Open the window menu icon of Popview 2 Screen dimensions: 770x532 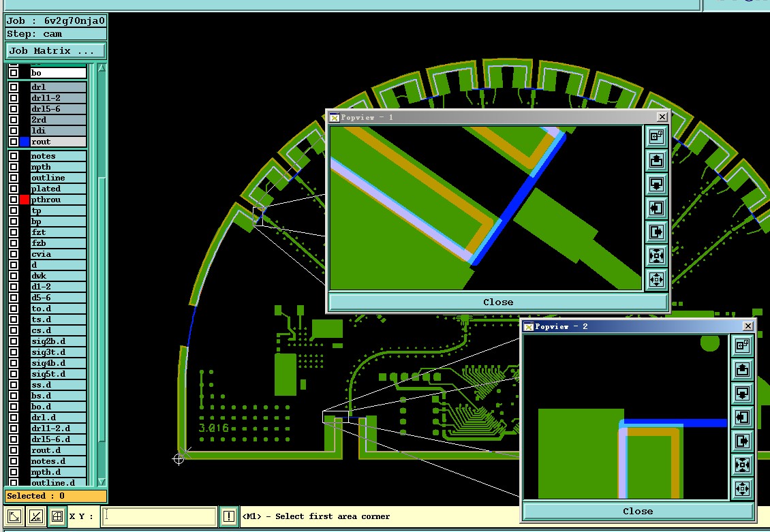coord(529,326)
